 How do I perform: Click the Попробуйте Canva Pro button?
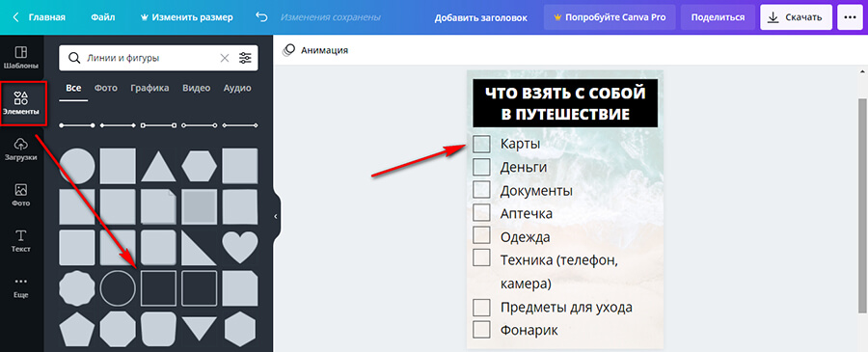pyautogui.click(x=610, y=17)
